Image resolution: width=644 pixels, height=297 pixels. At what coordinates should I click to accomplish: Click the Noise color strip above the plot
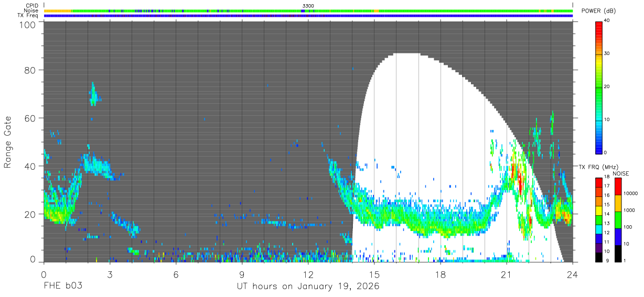[308, 10]
